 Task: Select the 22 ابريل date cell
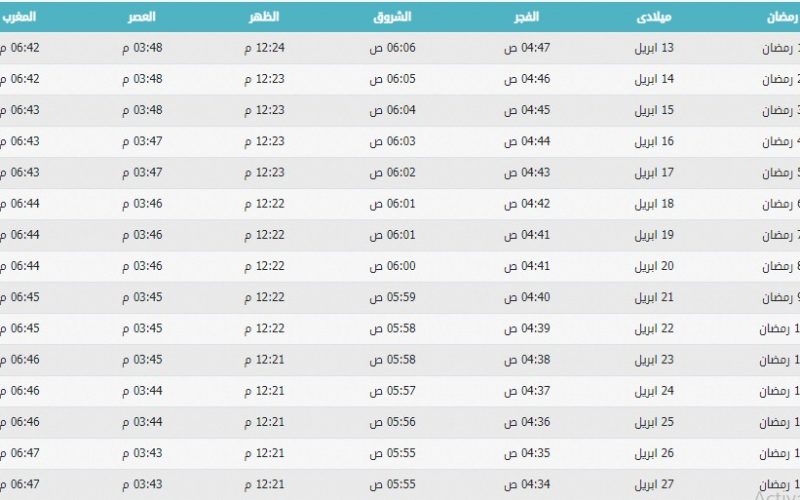coord(654,329)
